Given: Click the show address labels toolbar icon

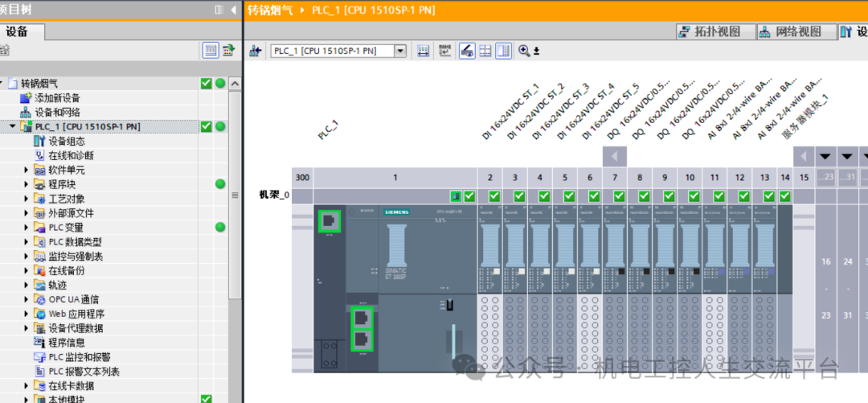Looking at the screenshot, I should pos(423,51).
